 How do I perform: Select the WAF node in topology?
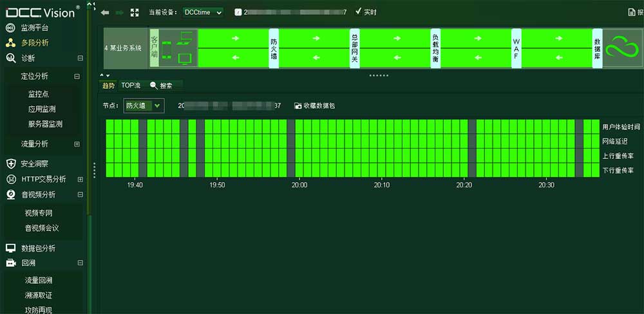pos(516,48)
